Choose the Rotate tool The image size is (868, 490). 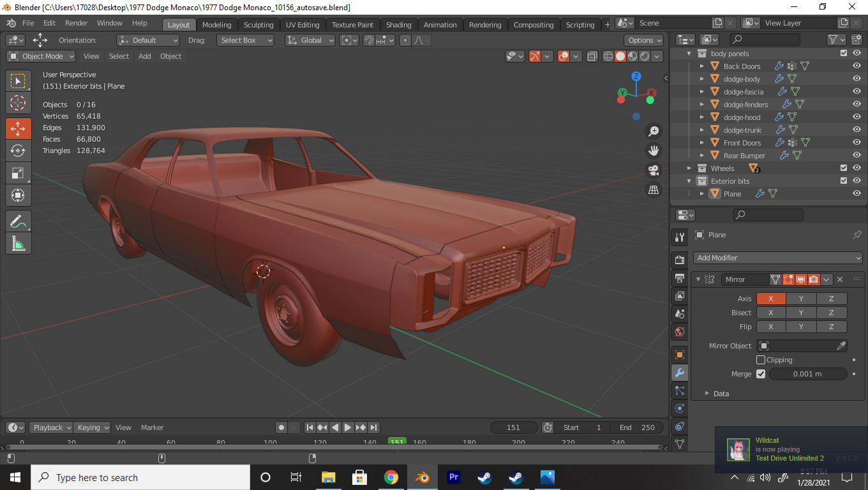pos(19,151)
